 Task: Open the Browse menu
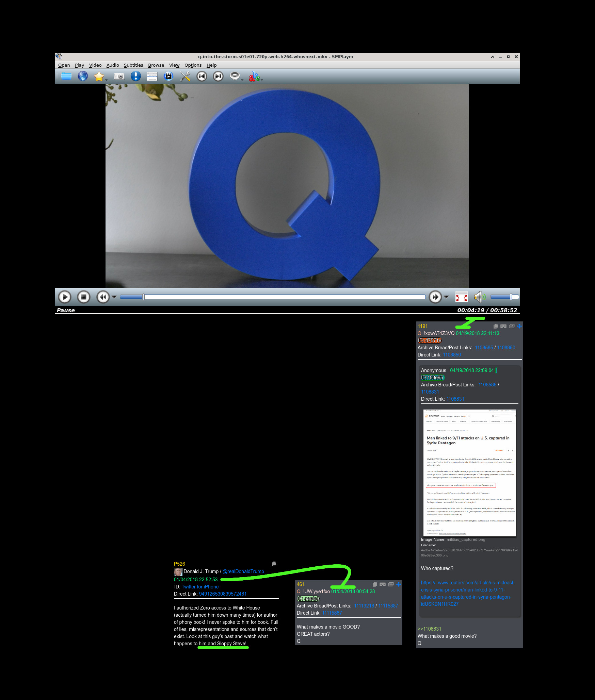click(156, 65)
